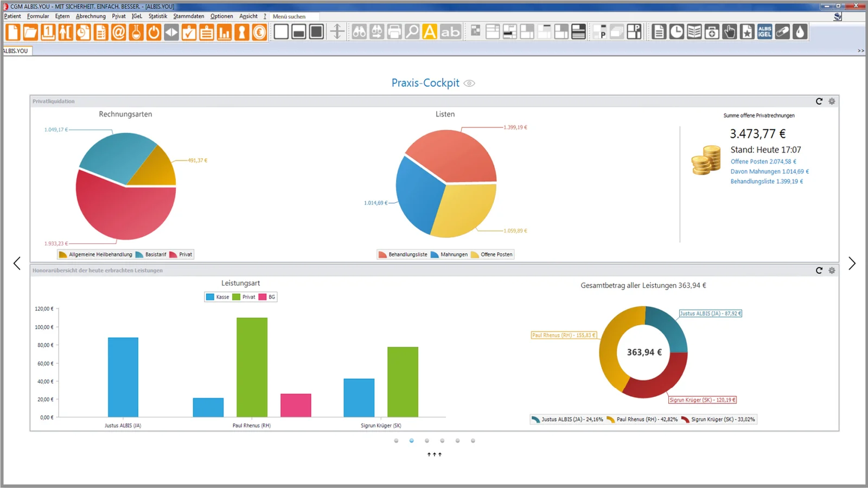Click the orange letter A icon

(x=430, y=32)
